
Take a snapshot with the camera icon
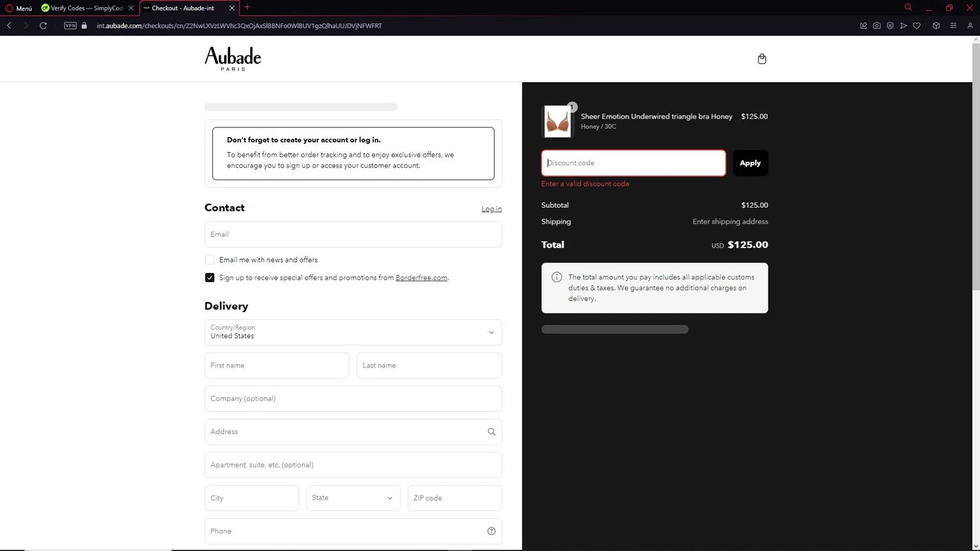(x=877, y=25)
